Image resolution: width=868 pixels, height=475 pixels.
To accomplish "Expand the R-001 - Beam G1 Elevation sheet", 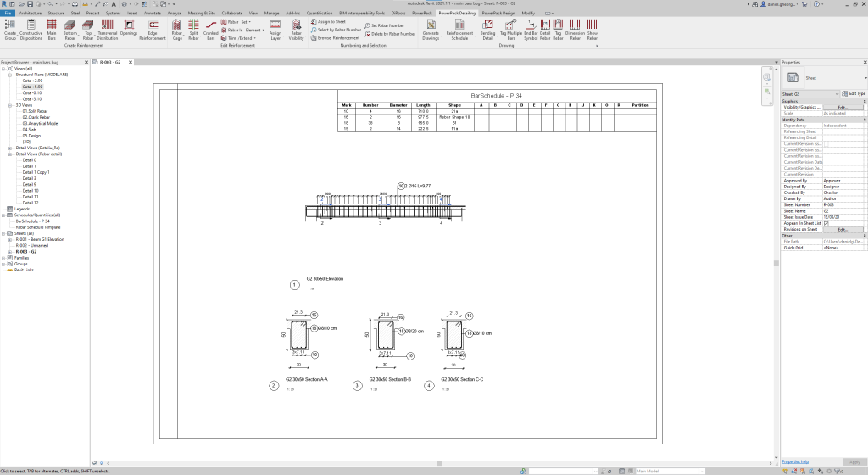I will click(x=10, y=240).
